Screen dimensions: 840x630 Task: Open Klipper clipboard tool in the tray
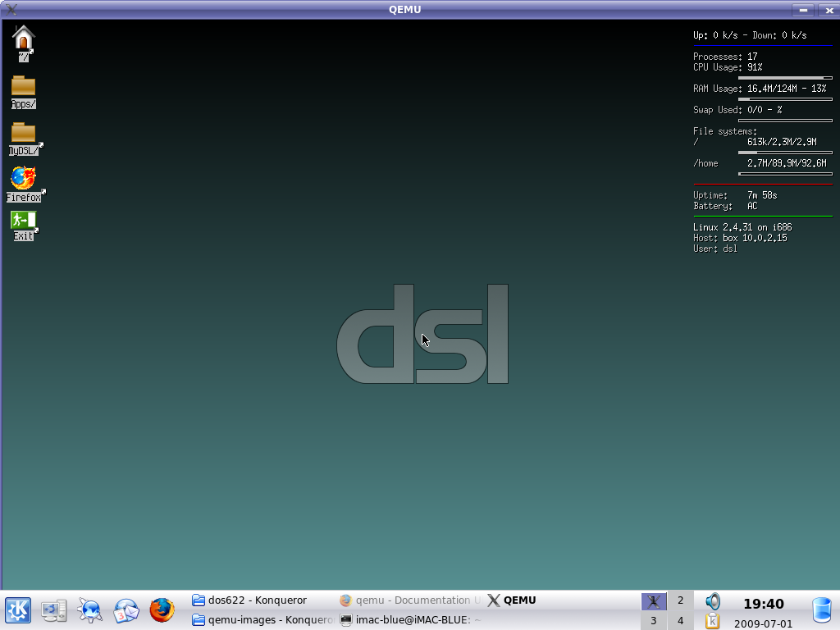point(713,621)
